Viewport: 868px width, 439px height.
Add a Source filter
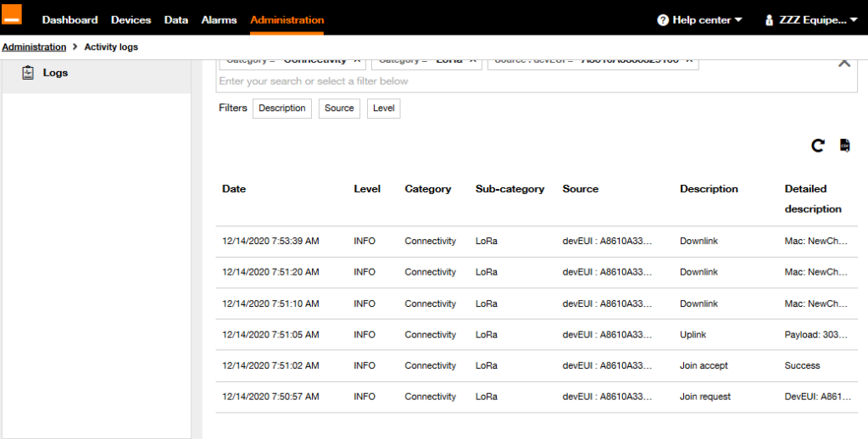(x=339, y=108)
